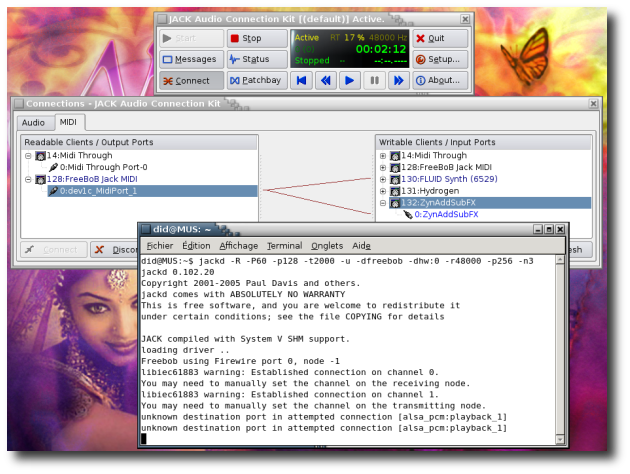Open the Status window
The width and height of the screenshot is (630, 474).
256,59
